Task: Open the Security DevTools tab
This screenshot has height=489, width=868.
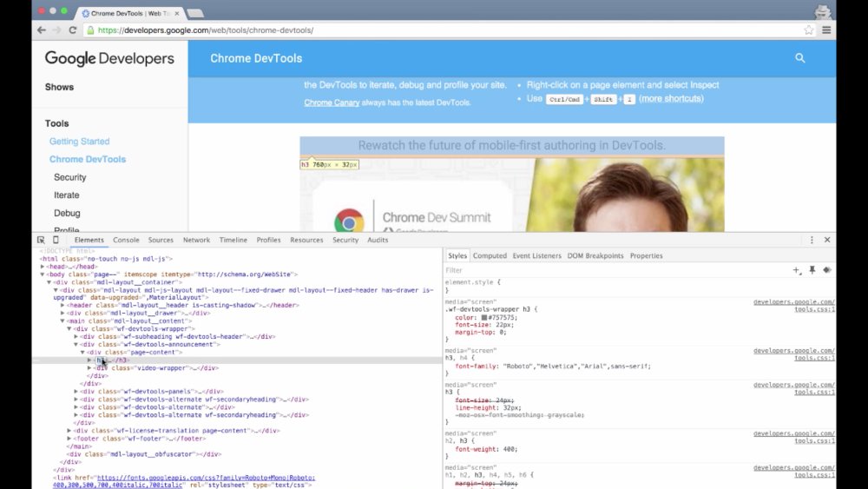Action: pos(345,240)
